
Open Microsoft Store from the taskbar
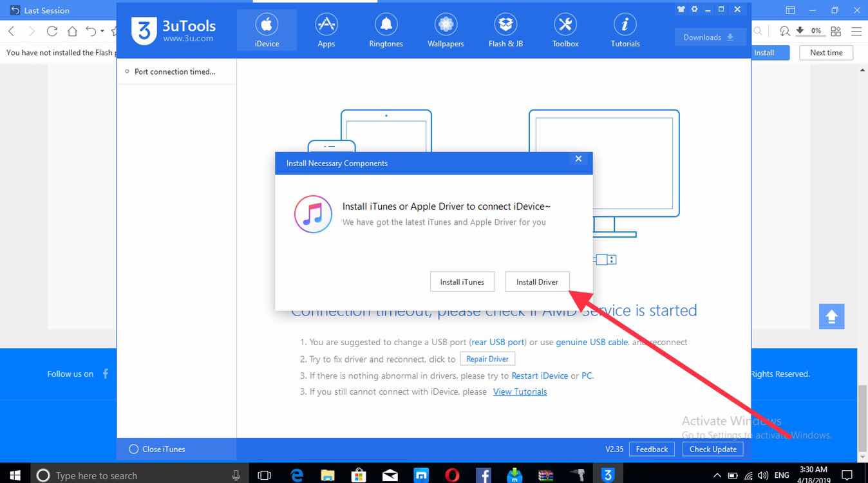(x=359, y=475)
